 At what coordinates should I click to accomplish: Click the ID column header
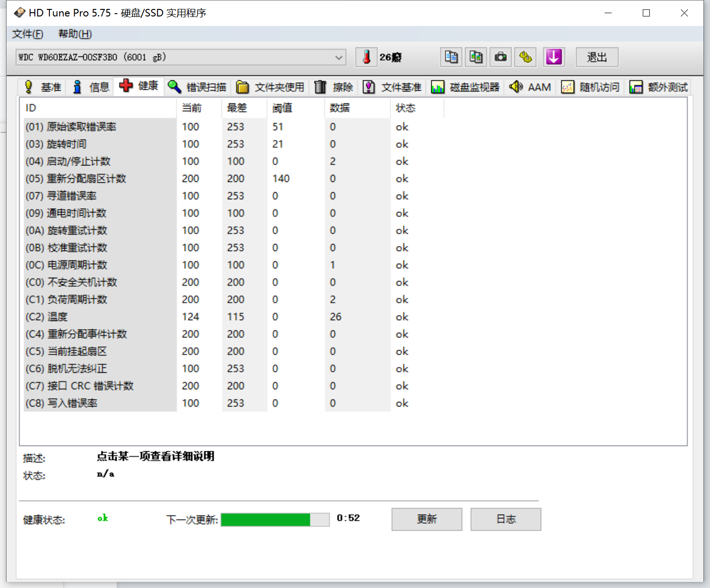[99, 108]
